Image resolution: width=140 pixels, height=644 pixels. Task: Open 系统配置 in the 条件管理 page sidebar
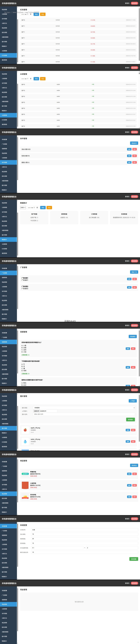coord(9,140)
